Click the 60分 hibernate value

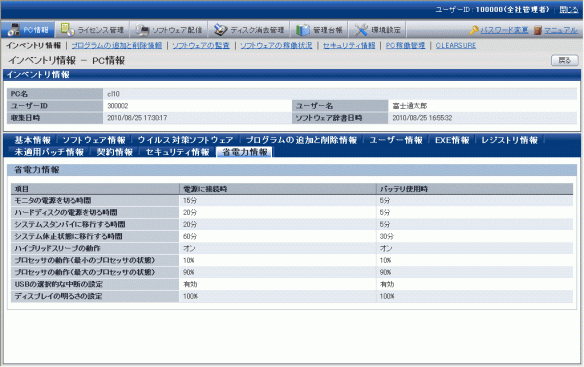[x=190, y=236]
